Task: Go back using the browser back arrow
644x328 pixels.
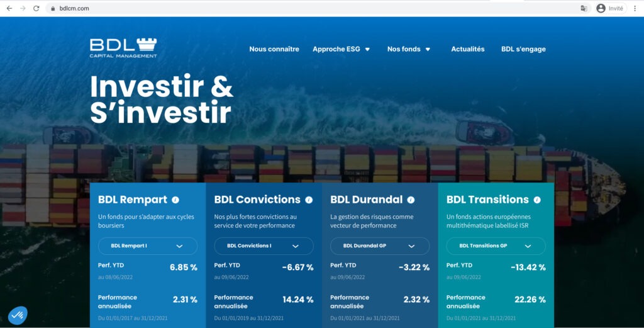Action: point(9,8)
